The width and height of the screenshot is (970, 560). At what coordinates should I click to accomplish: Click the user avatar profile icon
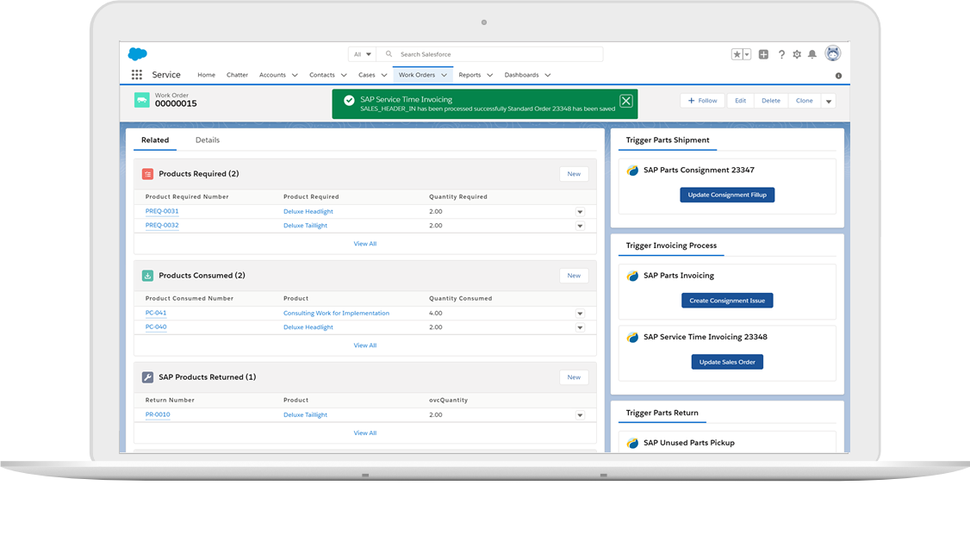(x=833, y=53)
